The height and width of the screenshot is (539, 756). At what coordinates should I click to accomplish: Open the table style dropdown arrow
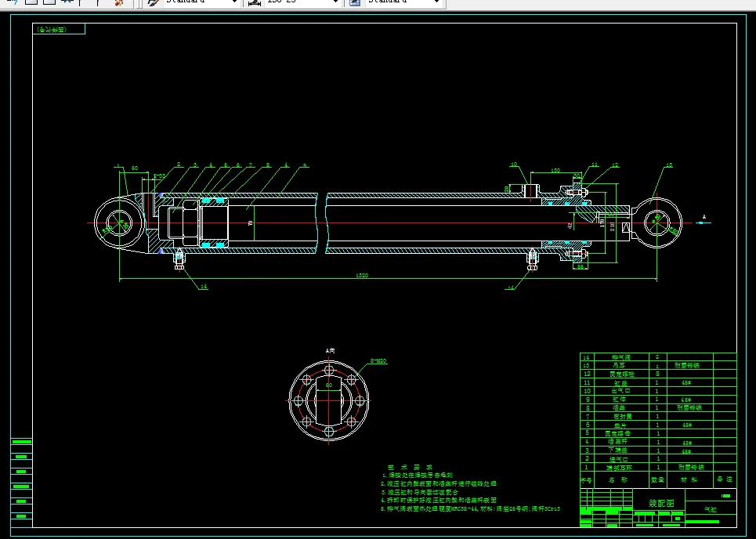(x=437, y=2)
